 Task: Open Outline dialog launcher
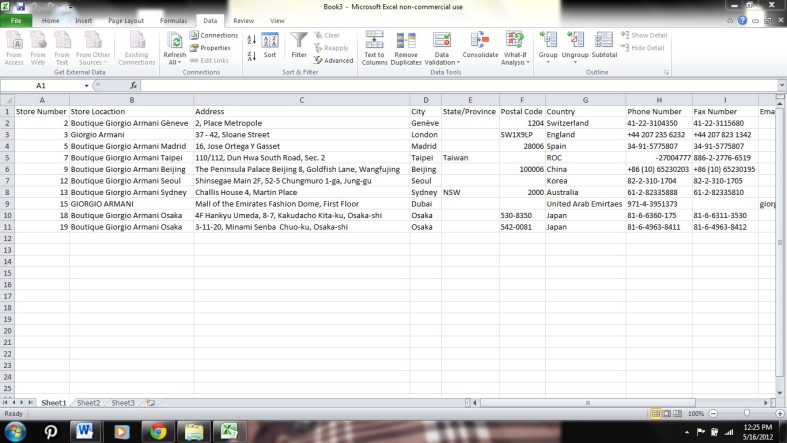(667, 73)
